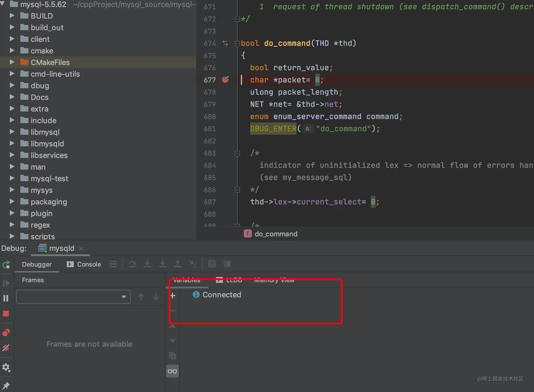Restore debugger layout icon
The image size is (534, 392).
[227, 264]
